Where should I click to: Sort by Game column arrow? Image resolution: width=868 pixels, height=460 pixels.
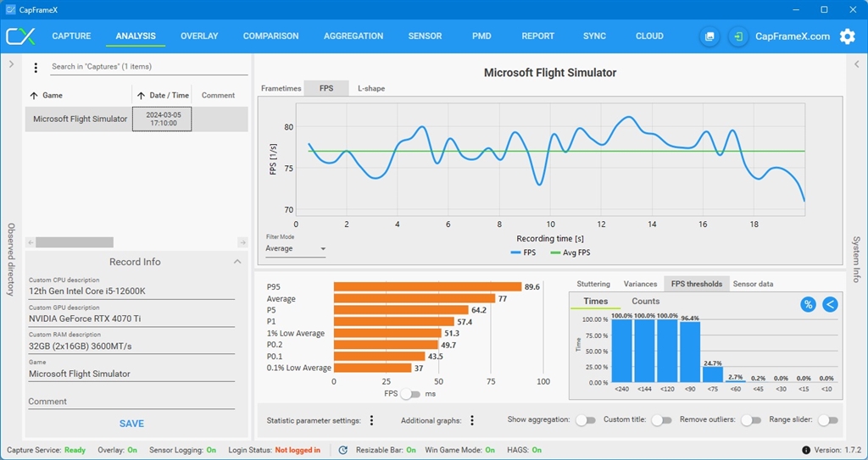pyautogui.click(x=34, y=95)
